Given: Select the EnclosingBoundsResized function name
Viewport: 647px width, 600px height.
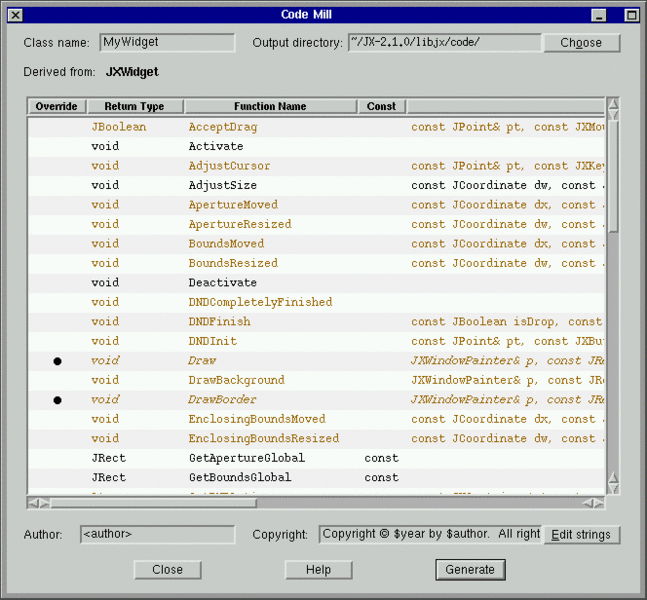Looking at the screenshot, I should 264,439.
